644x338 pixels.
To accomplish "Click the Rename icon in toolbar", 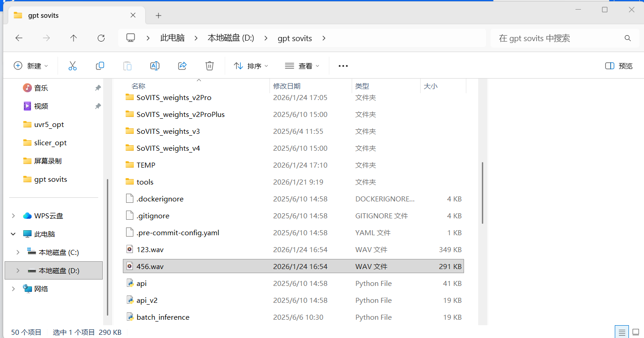I will (155, 66).
